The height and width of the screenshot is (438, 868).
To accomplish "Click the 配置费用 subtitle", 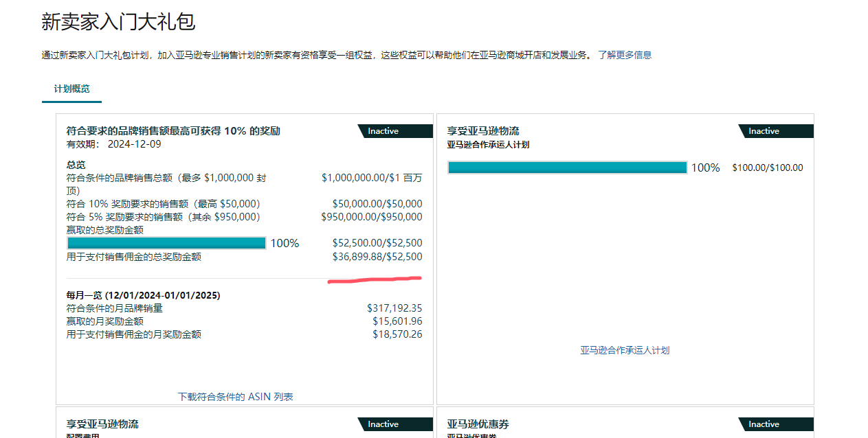I will [x=83, y=435].
